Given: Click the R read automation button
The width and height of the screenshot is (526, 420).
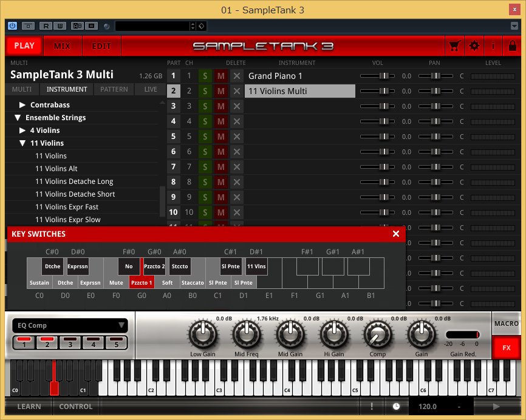Looking at the screenshot, I should 46,26.
